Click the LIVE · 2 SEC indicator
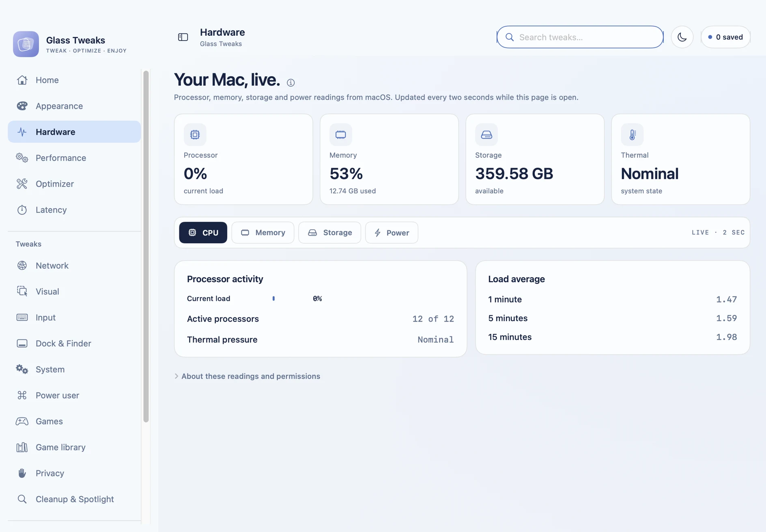The height and width of the screenshot is (532, 766). (718, 232)
